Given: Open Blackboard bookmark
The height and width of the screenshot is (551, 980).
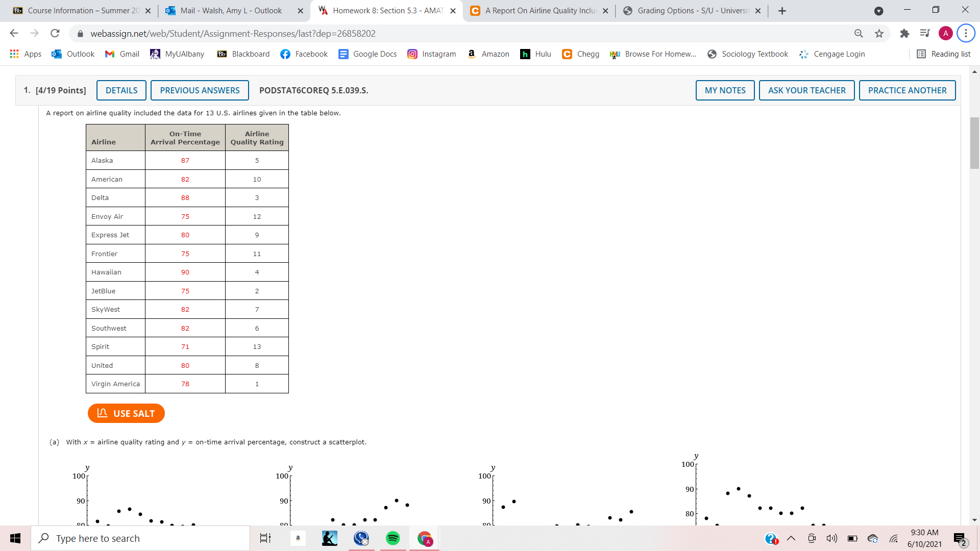Looking at the screenshot, I should click(x=243, y=54).
